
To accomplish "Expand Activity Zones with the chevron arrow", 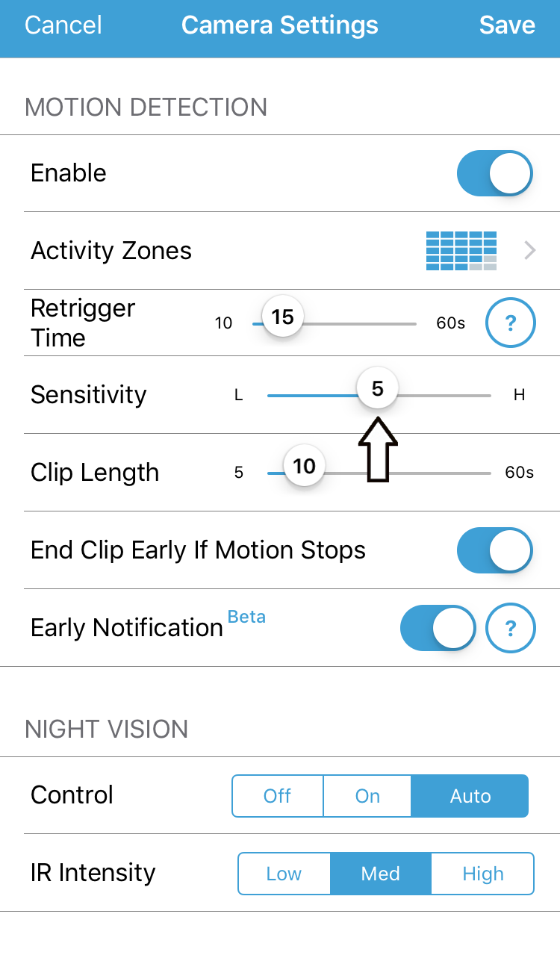I will click(530, 251).
